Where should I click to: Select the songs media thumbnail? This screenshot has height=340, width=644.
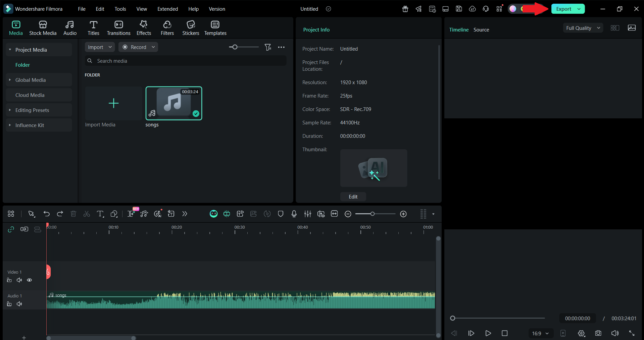coord(174,103)
